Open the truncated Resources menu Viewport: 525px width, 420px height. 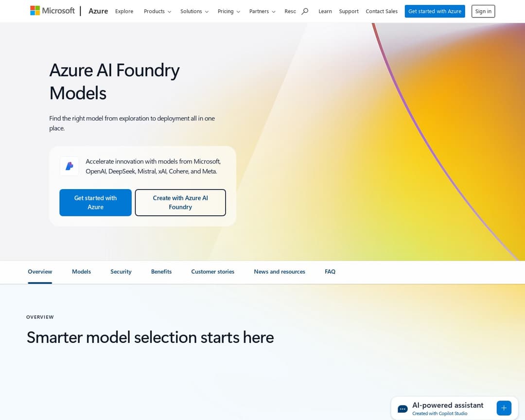coord(290,11)
